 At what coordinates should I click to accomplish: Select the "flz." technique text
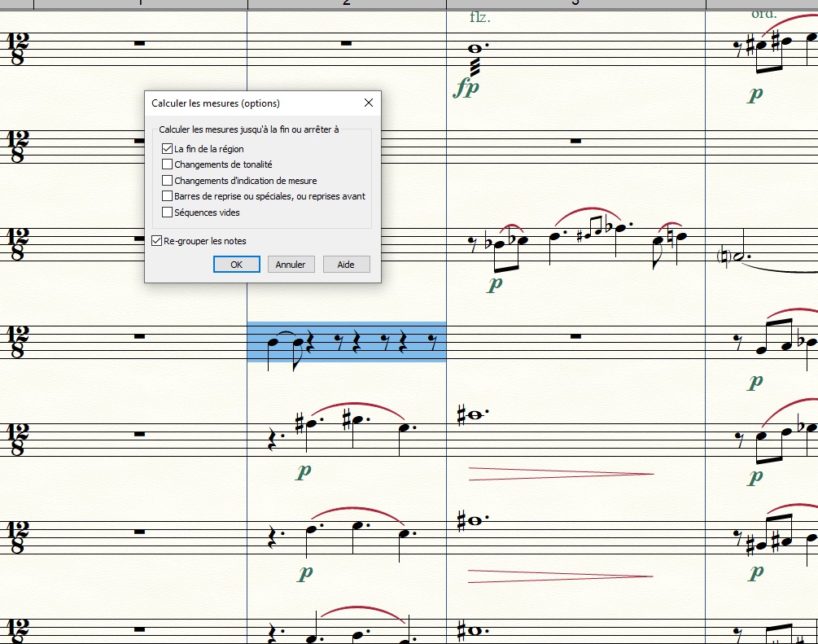click(x=480, y=16)
